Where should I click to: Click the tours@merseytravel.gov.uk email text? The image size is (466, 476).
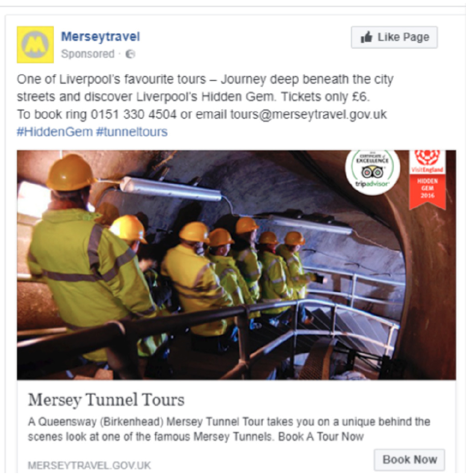(x=309, y=114)
